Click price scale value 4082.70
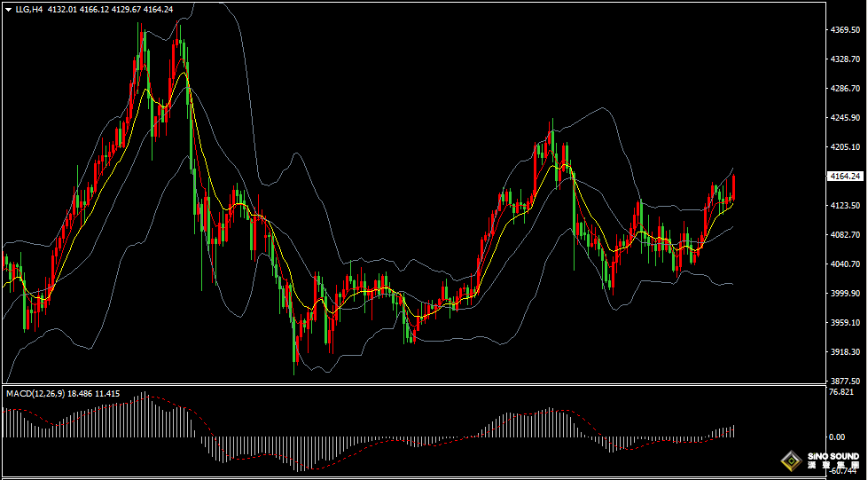 [x=845, y=235]
